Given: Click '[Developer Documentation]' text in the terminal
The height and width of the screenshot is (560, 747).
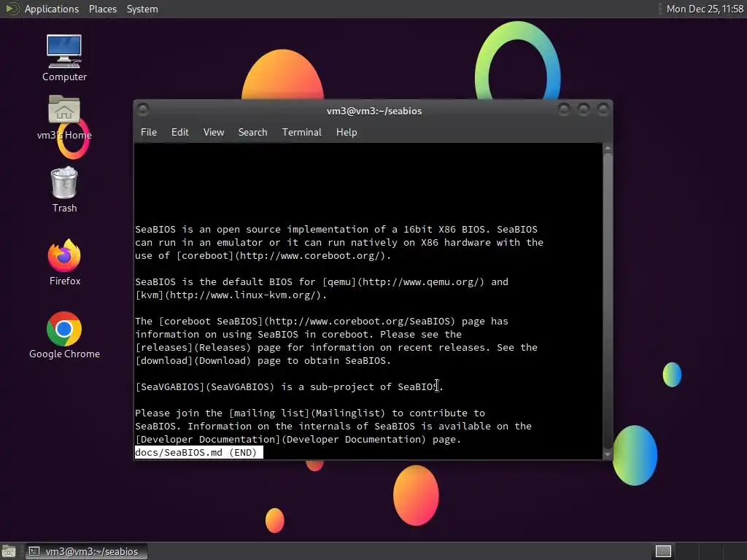Looking at the screenshot, I should pyautogui.click(x=208, y=440).
